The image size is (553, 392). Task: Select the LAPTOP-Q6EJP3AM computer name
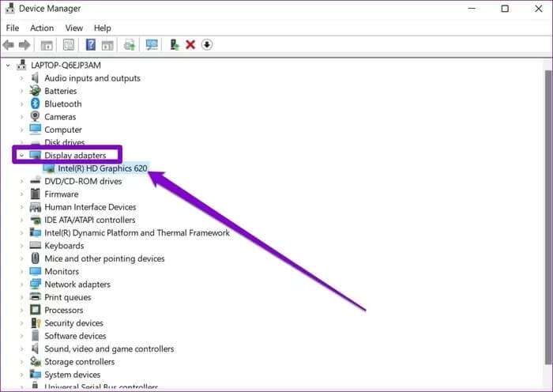(66, 66)
